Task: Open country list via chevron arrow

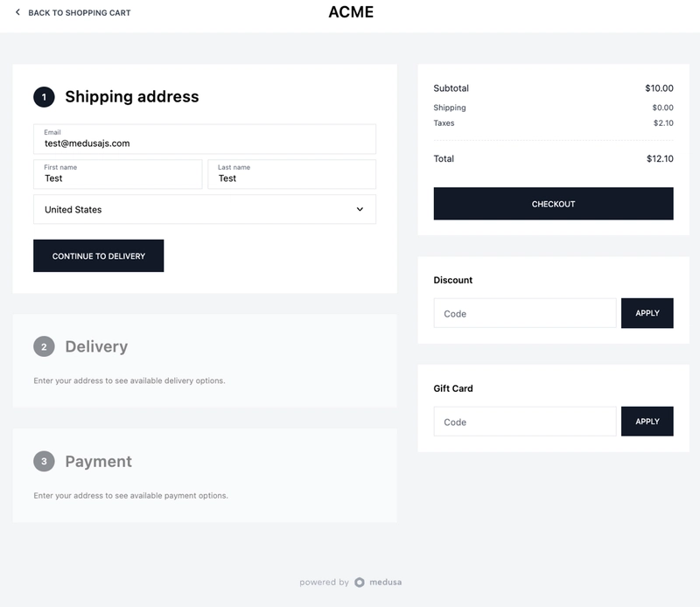Action: tap(360, 209)
